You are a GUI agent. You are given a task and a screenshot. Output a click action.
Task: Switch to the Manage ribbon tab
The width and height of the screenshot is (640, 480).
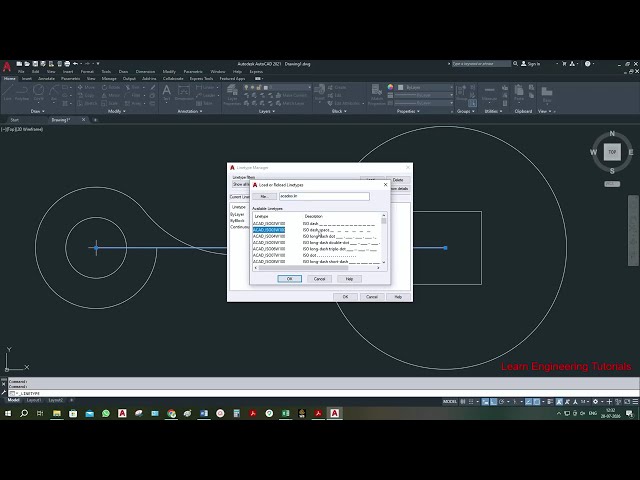[x=109, y=78]
